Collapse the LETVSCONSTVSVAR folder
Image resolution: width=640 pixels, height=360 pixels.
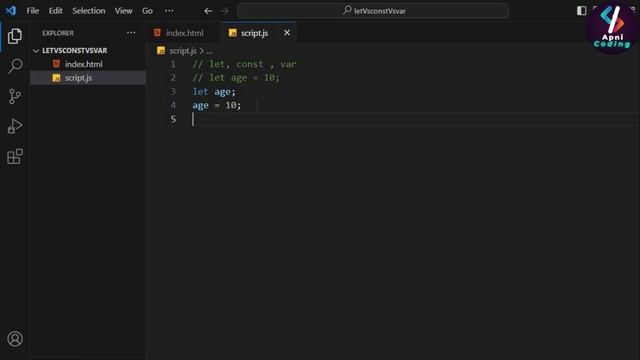pyautogui.click(x=74, y=51)
